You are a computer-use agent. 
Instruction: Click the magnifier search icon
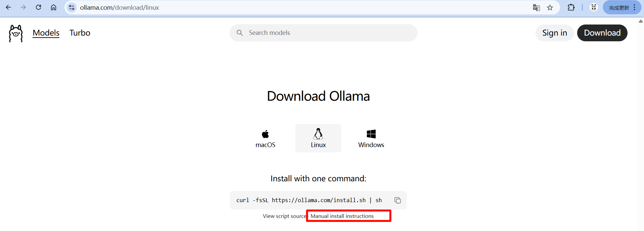tap(240, 33)
